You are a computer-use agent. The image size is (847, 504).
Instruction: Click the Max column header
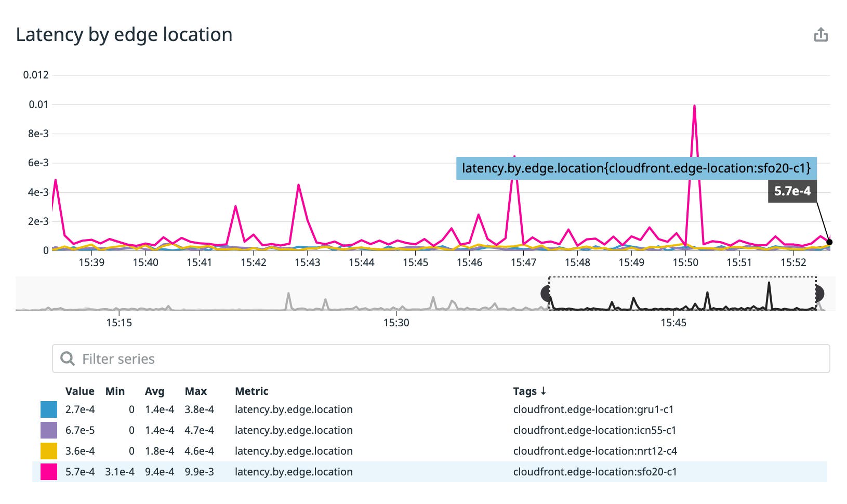(195, 391)
